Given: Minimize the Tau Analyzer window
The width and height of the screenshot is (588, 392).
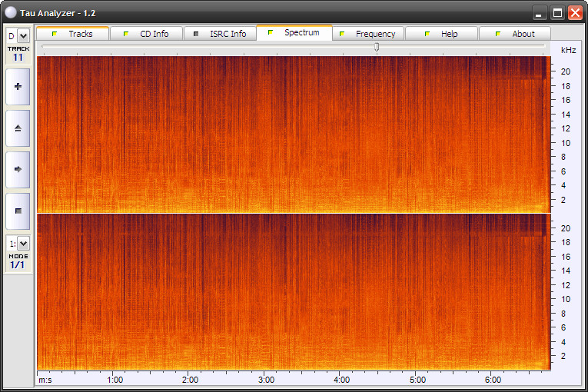Looking at the screenshot, I should (x=540, y=12).
